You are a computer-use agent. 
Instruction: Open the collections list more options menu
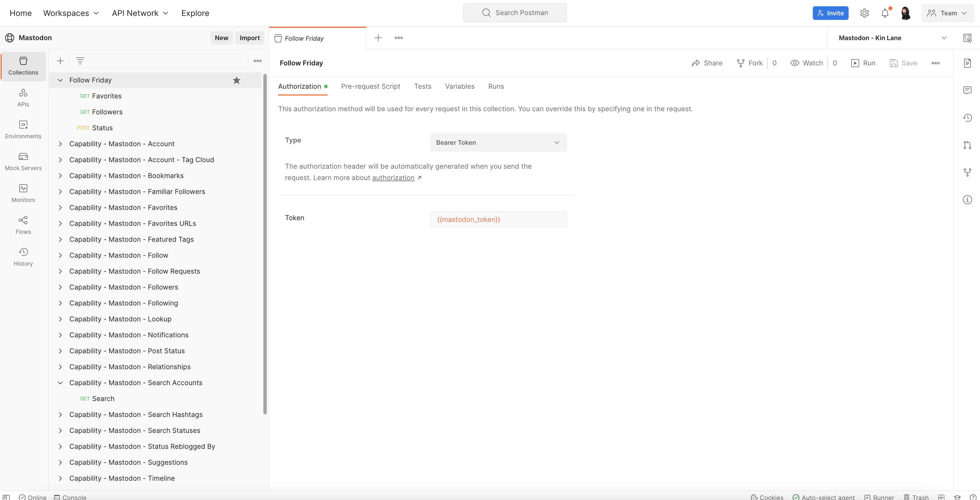coord(258,61)
